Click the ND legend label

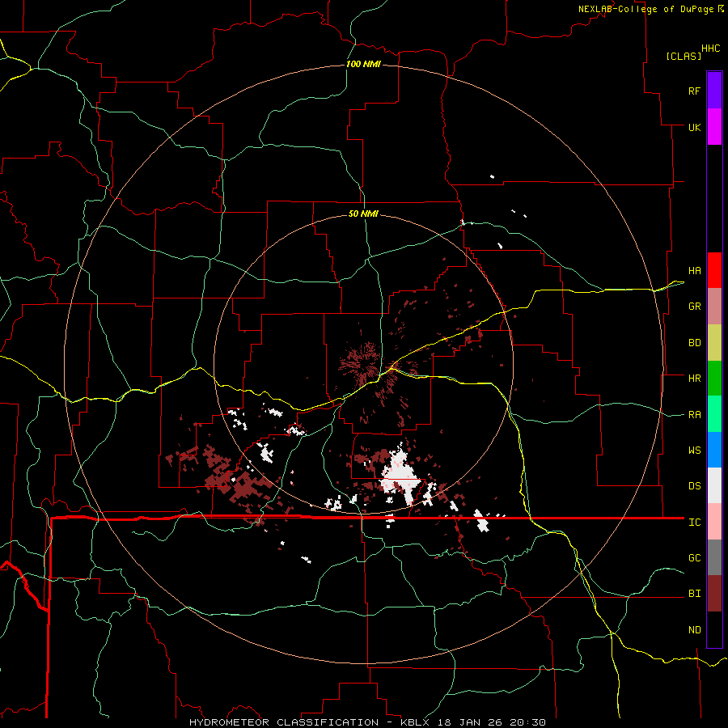pos(694,630)
